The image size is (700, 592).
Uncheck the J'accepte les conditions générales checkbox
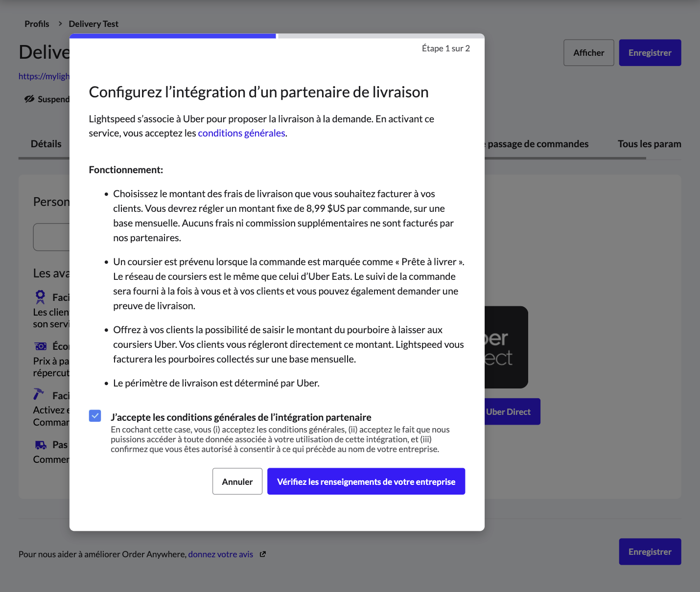(95, 416)
